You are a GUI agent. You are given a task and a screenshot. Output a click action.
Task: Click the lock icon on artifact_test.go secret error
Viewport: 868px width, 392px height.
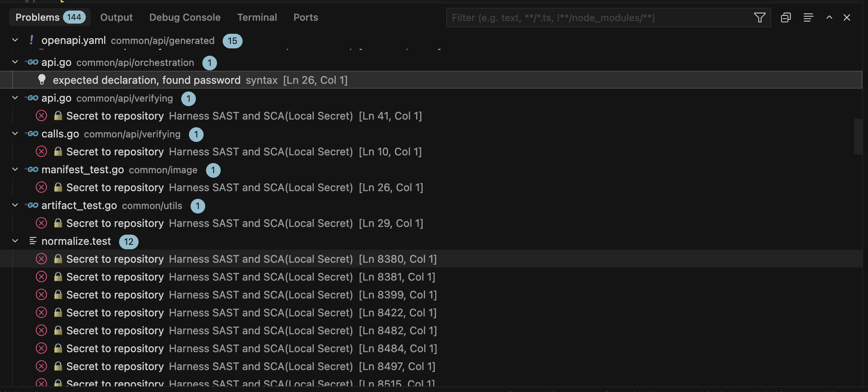tap(58, 223)
